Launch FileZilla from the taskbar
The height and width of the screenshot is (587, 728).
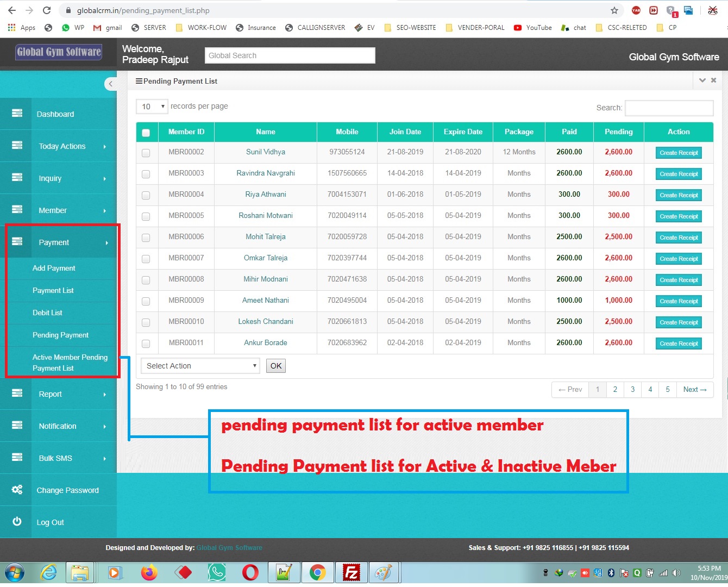coord(351,572)
